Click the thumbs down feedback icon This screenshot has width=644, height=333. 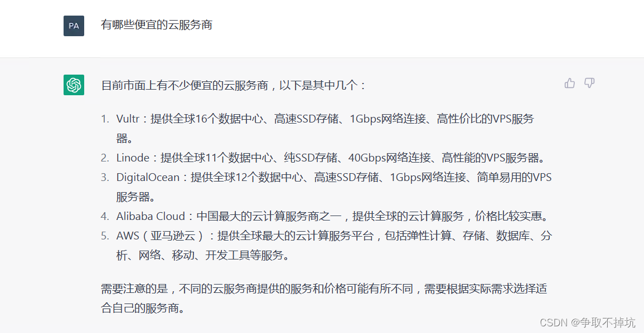tap(589, 84)
